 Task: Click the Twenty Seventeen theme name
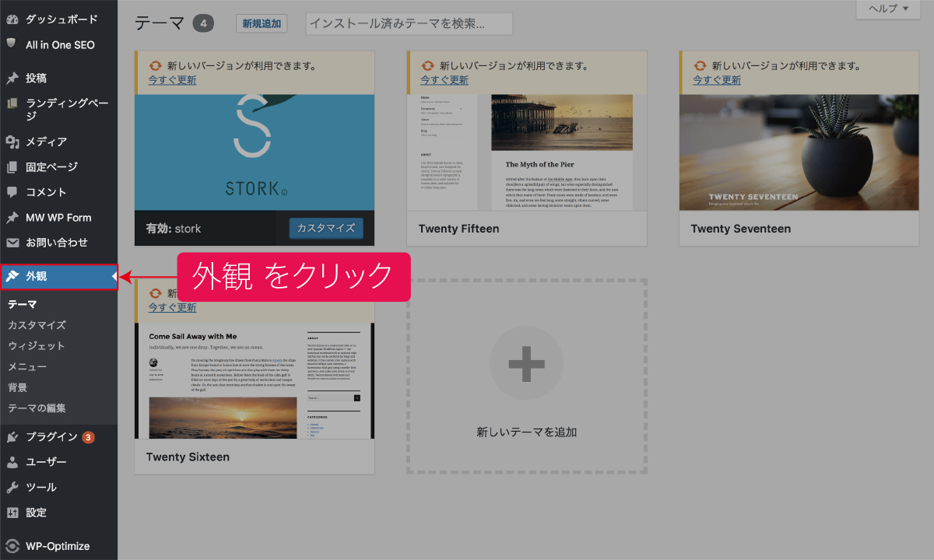pyautogui.click(x=741, y=229)
